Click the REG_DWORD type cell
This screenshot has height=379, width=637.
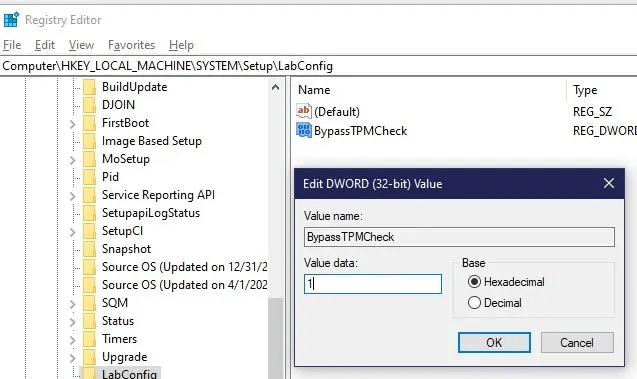click(x=604, y=131)
